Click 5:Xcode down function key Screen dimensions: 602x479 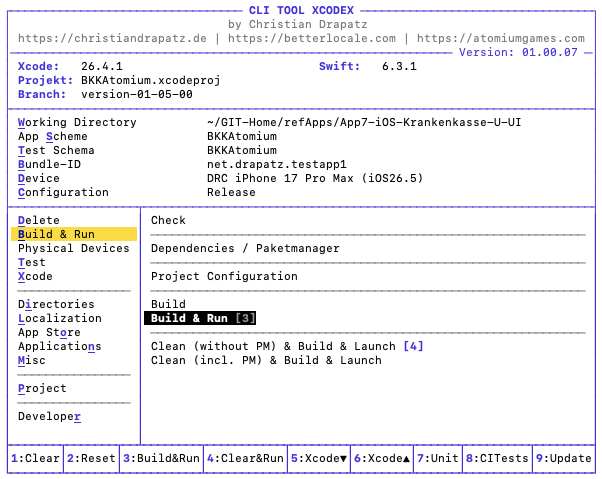click(319, 459)
